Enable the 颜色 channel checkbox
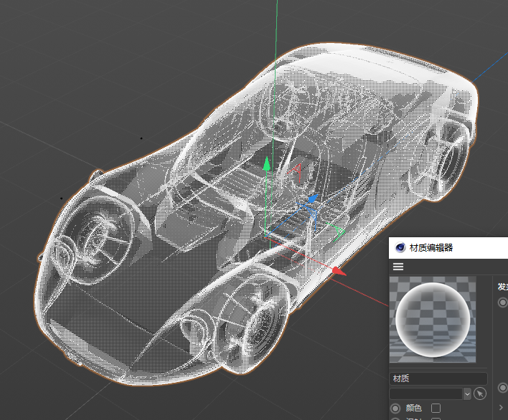 tap(436, 408)
